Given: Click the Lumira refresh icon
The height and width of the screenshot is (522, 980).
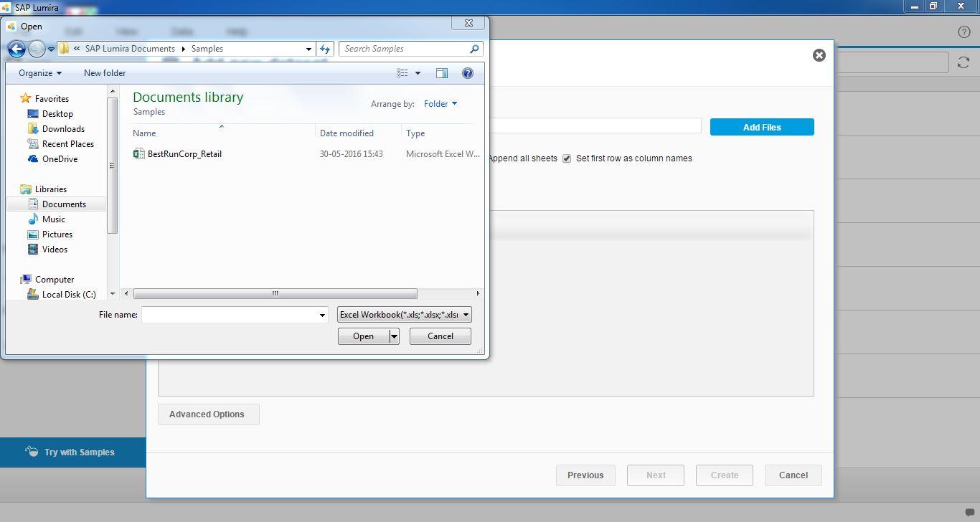Looking at the screenshot, I should 963,62.
